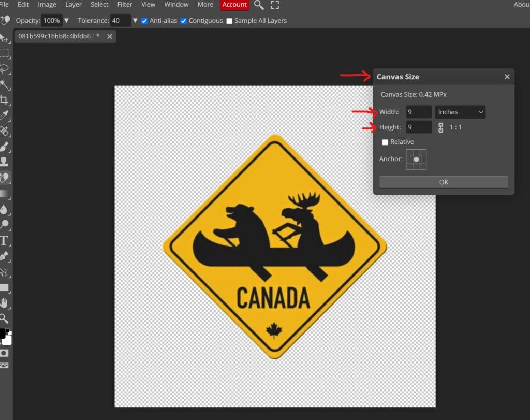Select the Clone Stamp tool
The width and height of the screenshot is (530, 420).
pyautogui.click(x=4, y=162)
